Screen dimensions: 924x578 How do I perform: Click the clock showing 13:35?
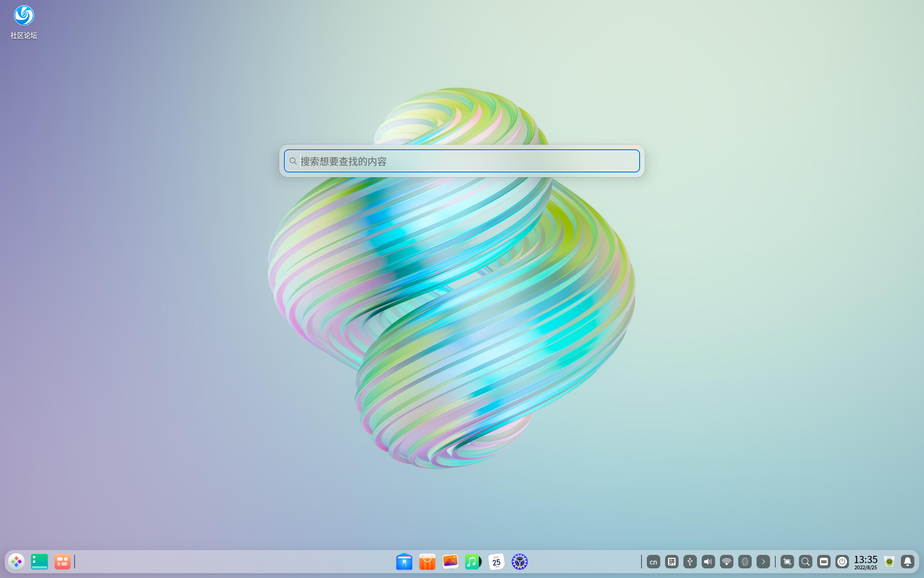(865, 562)
